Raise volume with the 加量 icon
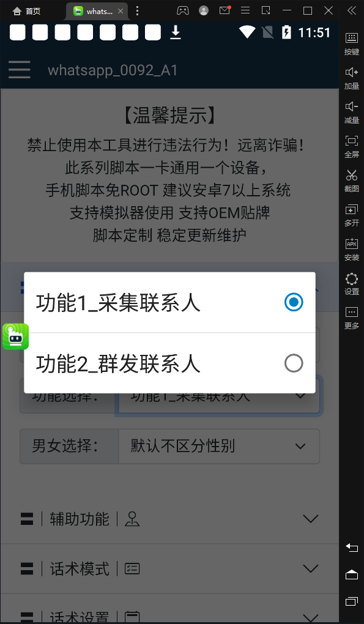Image resolution: width=364 pixels, height=624 pixels. click(352, 78)
